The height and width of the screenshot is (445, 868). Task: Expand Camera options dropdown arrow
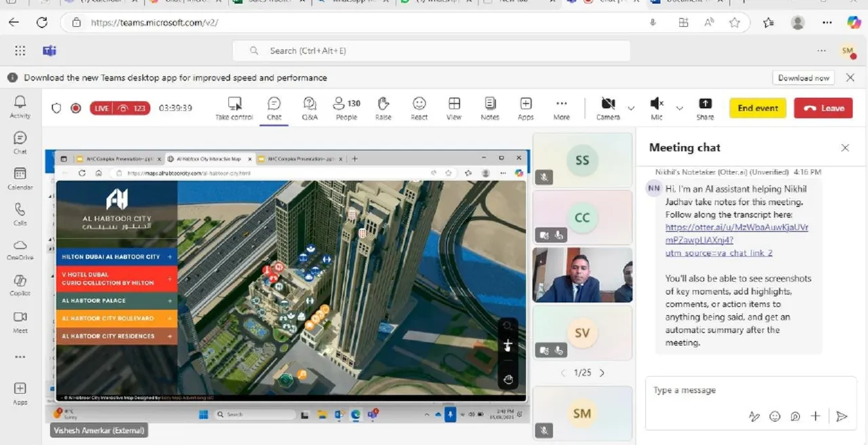(x=631, y=109)
